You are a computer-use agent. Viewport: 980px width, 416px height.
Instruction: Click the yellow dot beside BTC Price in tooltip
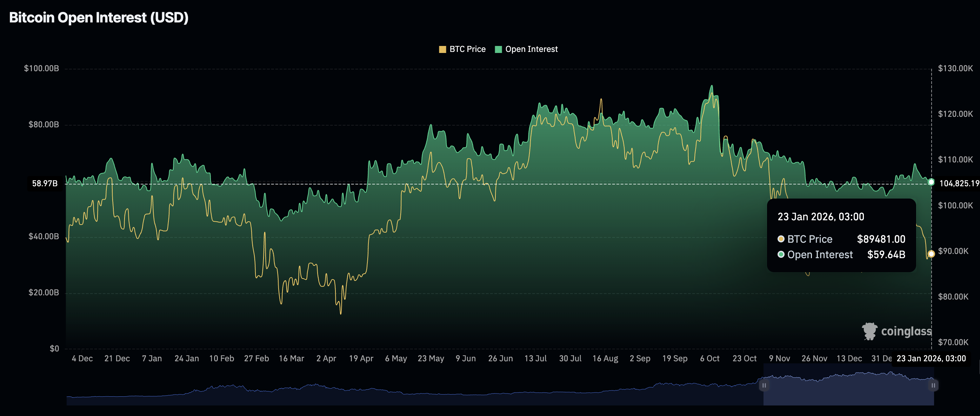(x=781, y=239)
